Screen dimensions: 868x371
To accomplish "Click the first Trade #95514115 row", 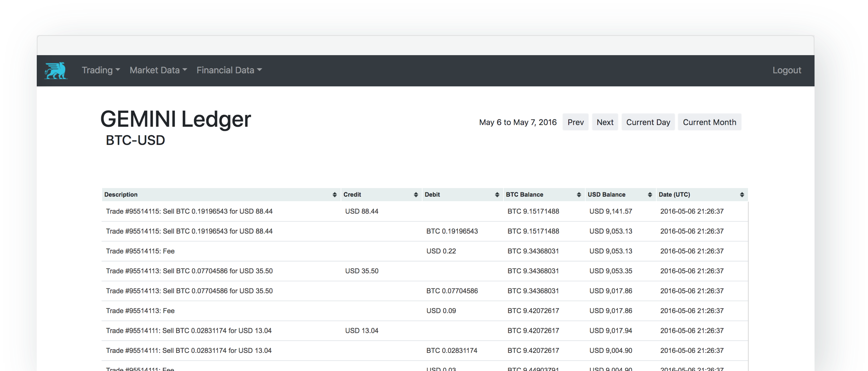I will [189, 211].
